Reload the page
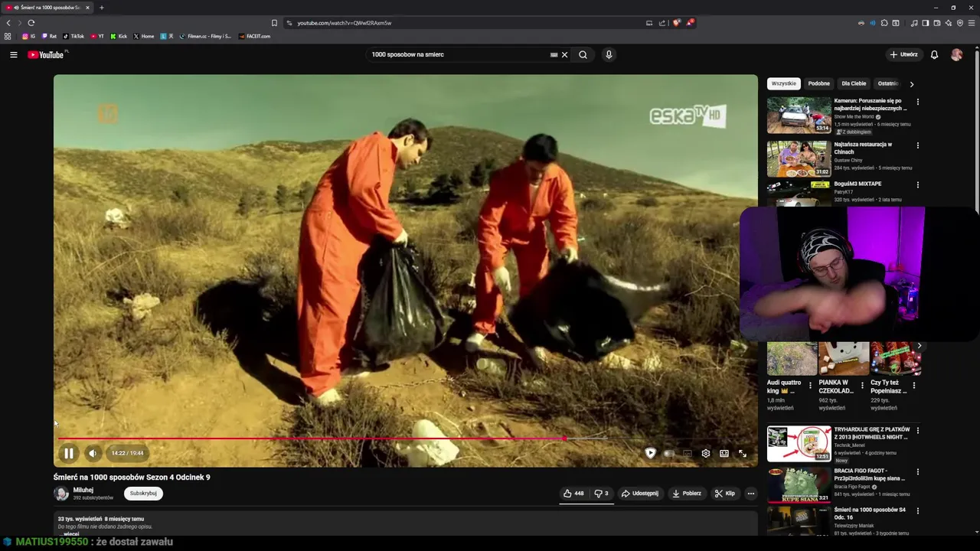This screenshot has height=551, width=980. (x=31, y=23)
